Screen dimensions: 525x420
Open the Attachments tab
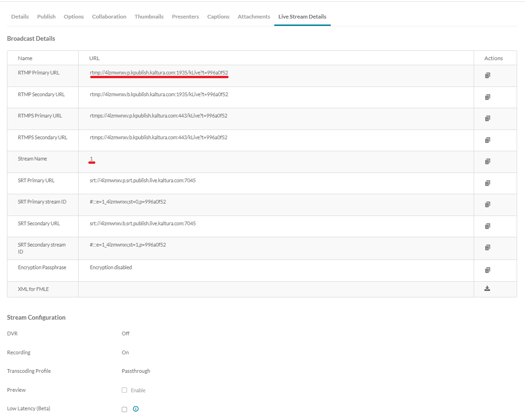click(253, 16)
